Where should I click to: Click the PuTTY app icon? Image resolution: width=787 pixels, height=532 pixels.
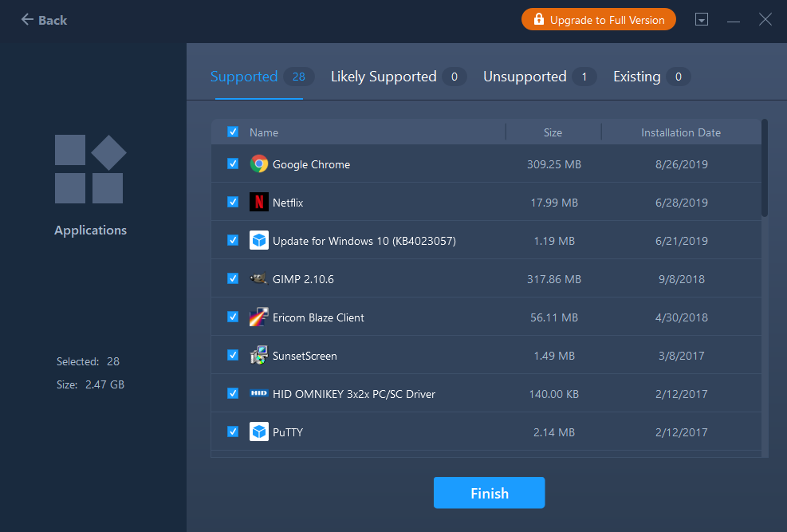[x=258, y=432]
